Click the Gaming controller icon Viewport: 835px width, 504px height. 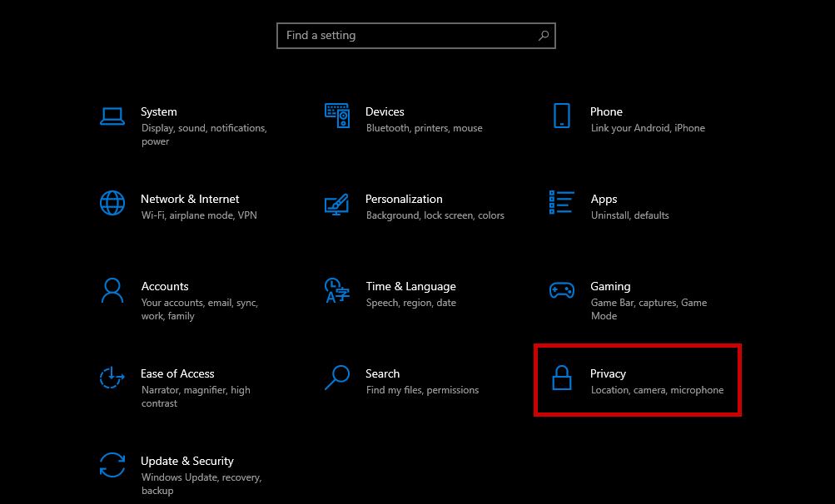(562, 290)
